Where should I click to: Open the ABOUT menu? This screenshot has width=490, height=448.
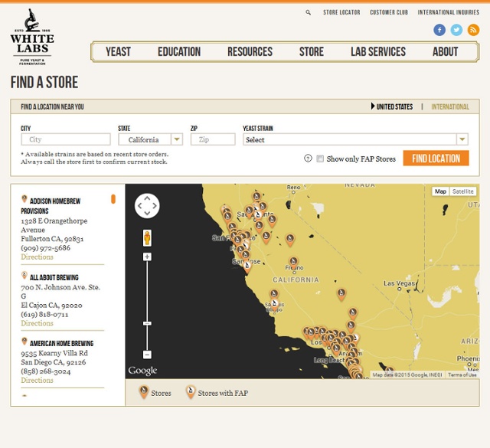(446, 51)
